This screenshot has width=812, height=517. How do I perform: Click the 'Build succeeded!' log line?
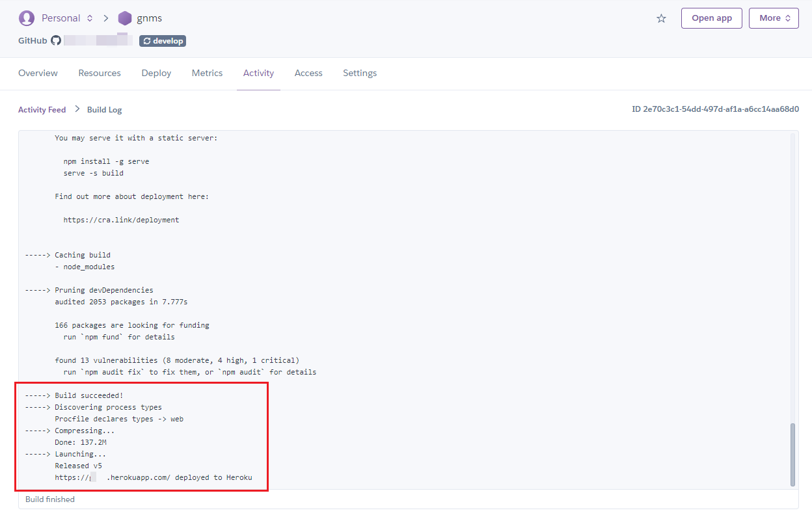[x=89, y=395]
